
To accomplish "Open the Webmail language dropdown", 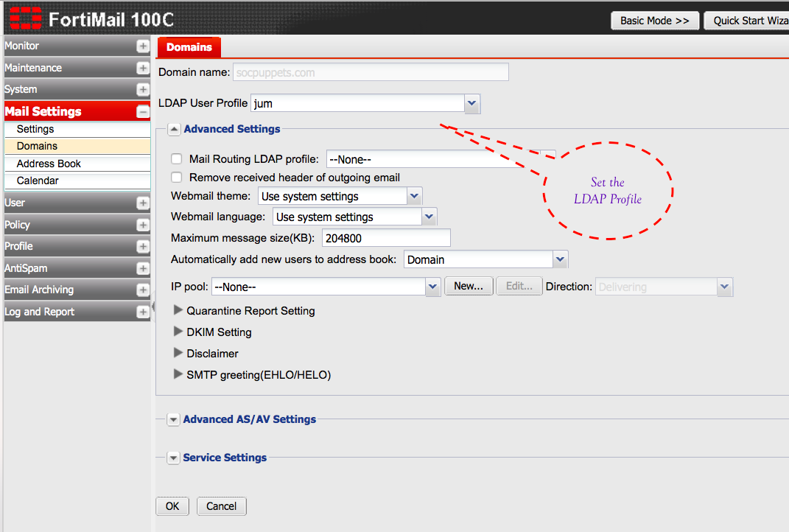I will [x=429, y=217].
